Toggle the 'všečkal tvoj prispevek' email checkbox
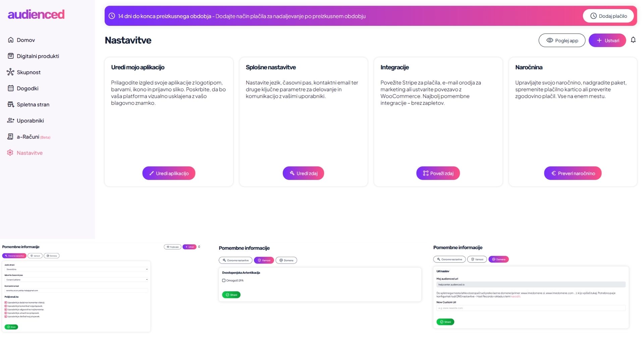 [6, 316]
